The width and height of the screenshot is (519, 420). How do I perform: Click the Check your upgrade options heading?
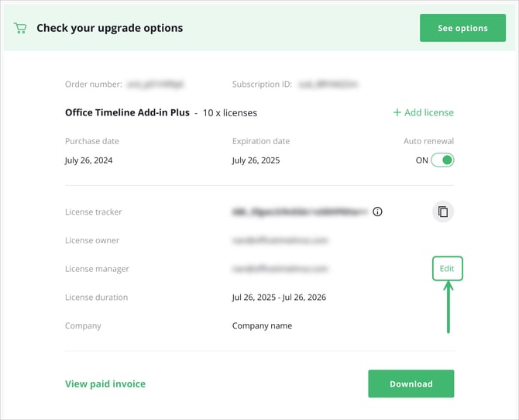(109, 28)
